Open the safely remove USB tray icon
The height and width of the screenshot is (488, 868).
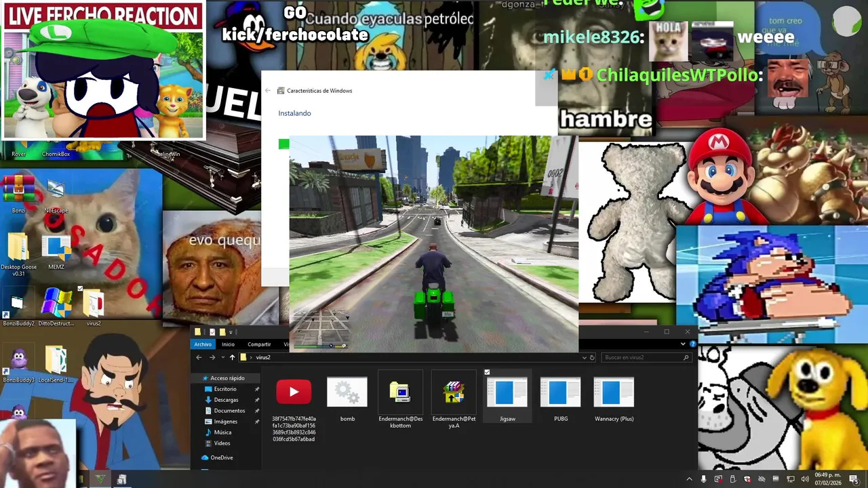tap(732, 480)
